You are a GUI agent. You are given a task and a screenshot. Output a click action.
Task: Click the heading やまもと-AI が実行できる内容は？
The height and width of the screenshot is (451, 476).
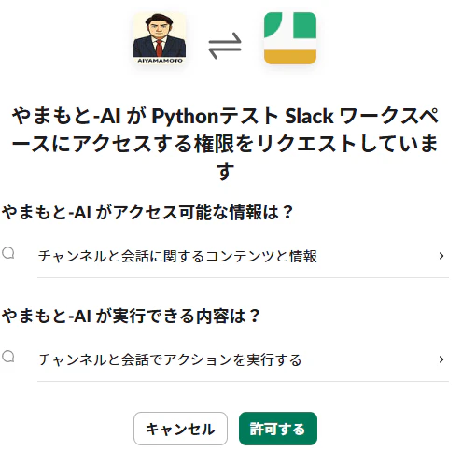[x=131, y=316]
